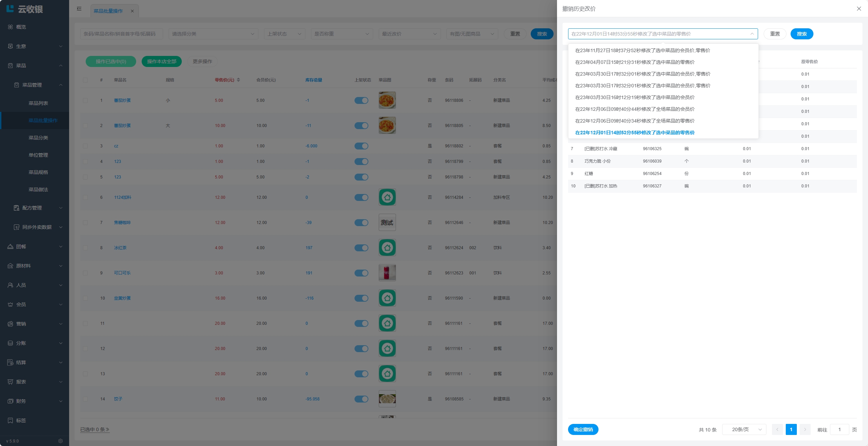868x446 pixels.
Task: Check the checkbox for row 3 cz
Action: 85,146
